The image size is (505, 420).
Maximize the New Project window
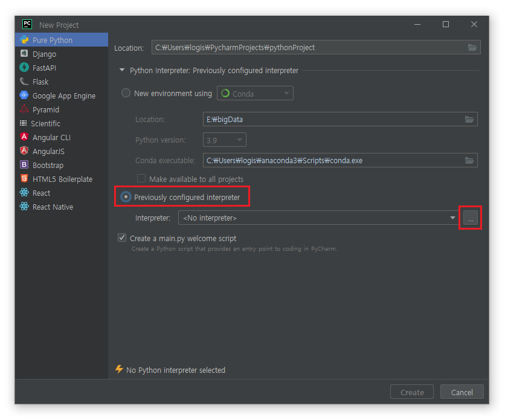click(x=446, y=25)
